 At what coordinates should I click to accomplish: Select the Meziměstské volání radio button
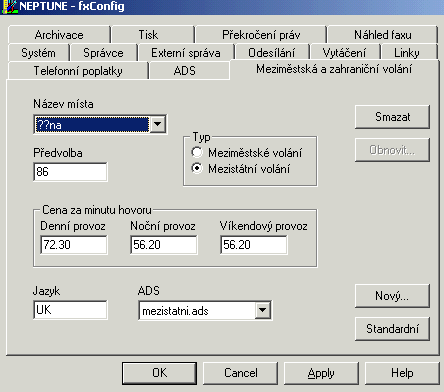tap(197, 153)
